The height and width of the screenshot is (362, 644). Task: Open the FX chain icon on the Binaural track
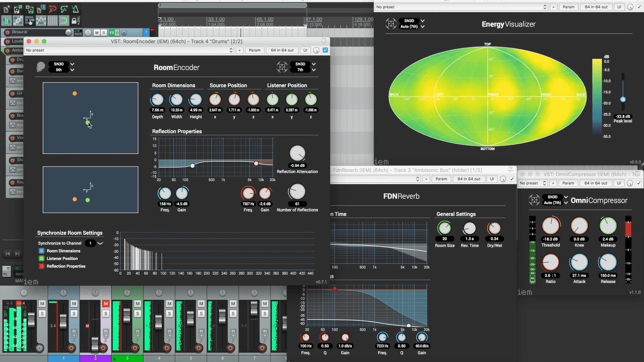112,33
